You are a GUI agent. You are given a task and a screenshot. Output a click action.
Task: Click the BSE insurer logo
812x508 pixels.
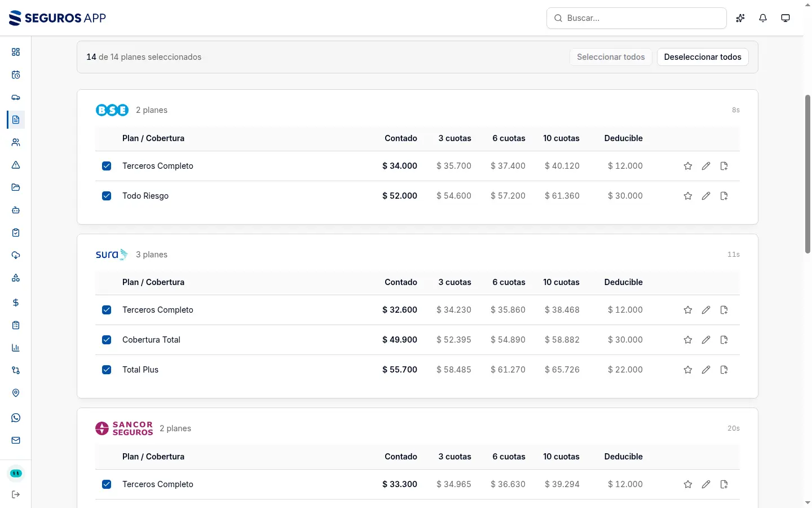click(112, 110)
